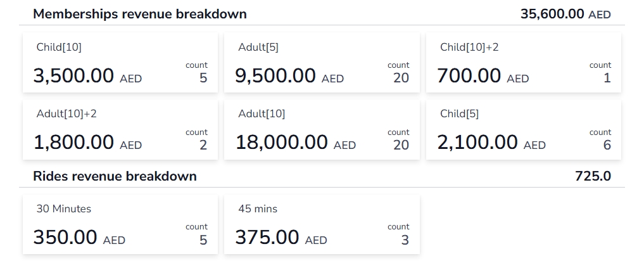Click the 700.00 AED amount

(x=483, y=77)
